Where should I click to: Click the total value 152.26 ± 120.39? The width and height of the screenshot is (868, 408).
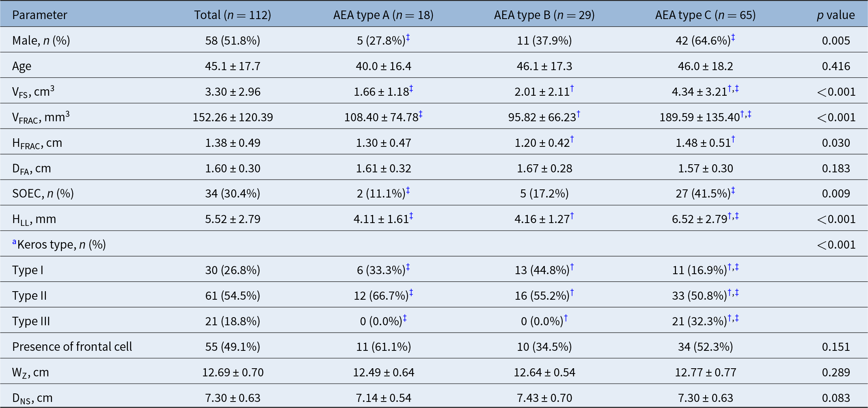[233, 117]
